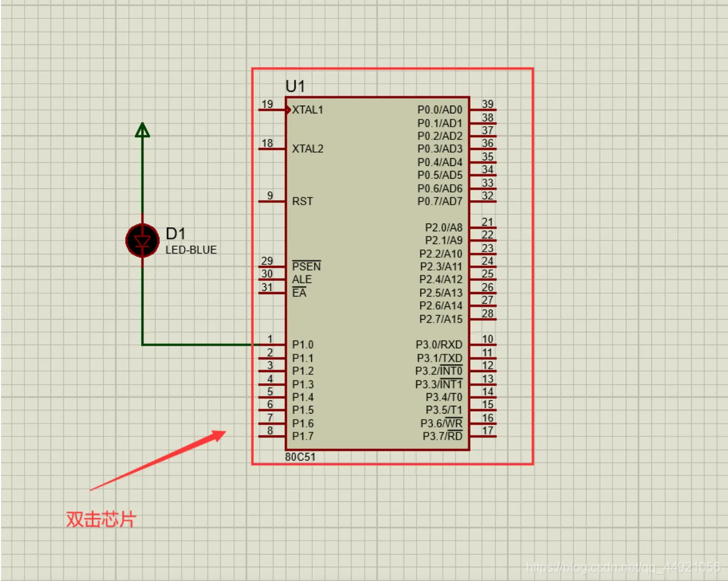Click pin number 17 on the chip
This screenshot has height=581, width=728.
487,430
